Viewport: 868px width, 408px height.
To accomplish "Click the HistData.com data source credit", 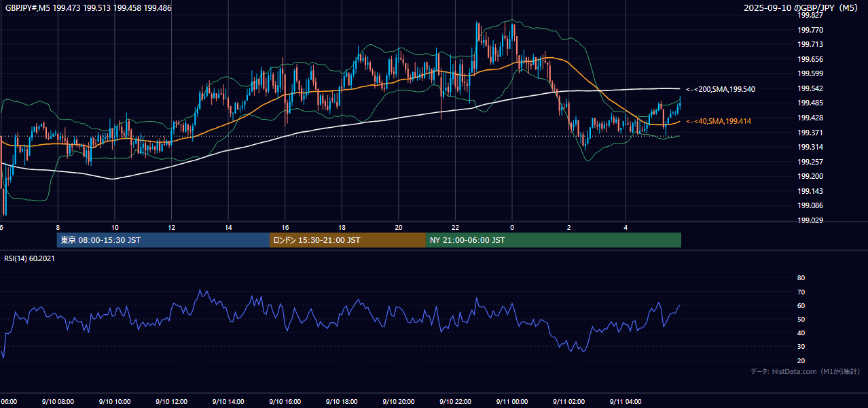I will coord(806,371).
